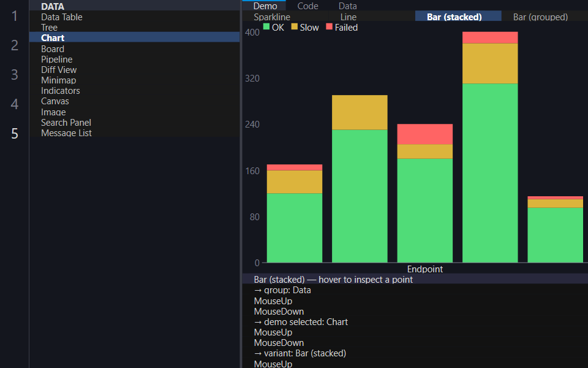Image resolution: width=588 pixels, height=368 pixels.
Task: Select the Demo tab
Action: coord(265,6)
